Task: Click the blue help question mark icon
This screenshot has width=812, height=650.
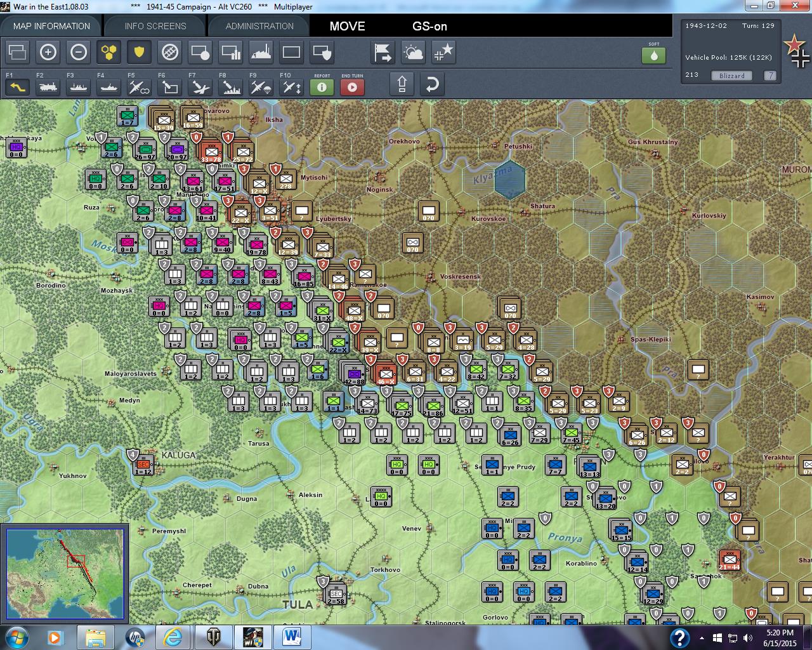Action: pyautogui.click(x=679, y=637)
